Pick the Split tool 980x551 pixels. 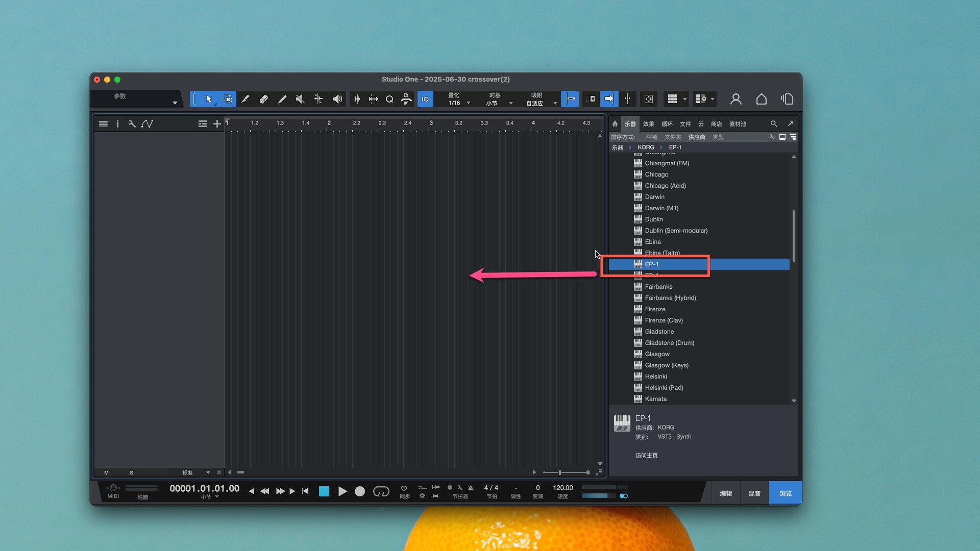coord(245,99)
